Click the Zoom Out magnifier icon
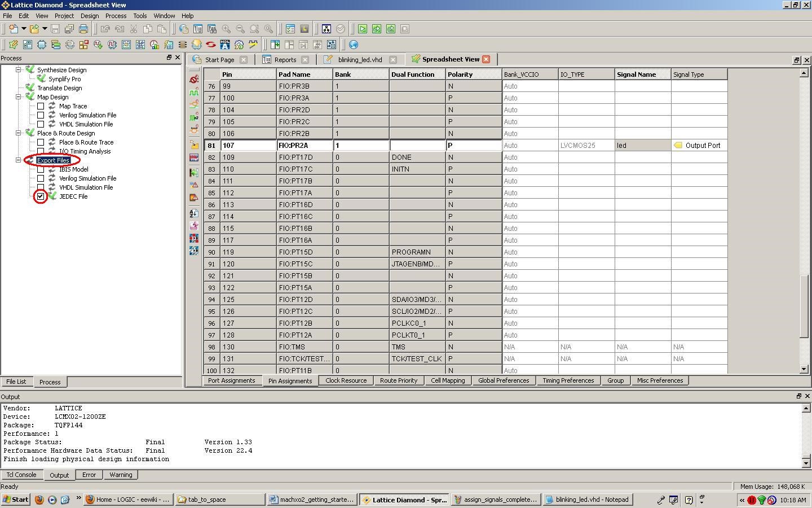Viewport: 812px width, 508px height. (x=240, y=29)
